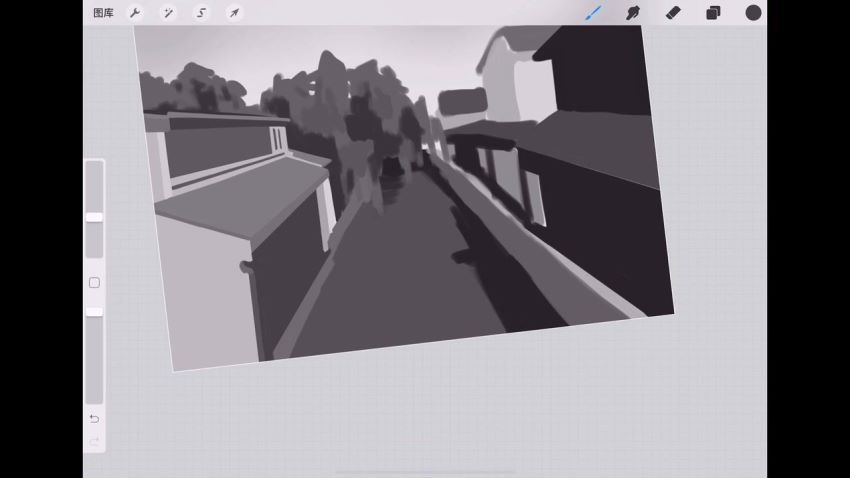Select the Selection S-shaped tool
The width and height of the screenshot is (850, 478).
tap(201, 12)
